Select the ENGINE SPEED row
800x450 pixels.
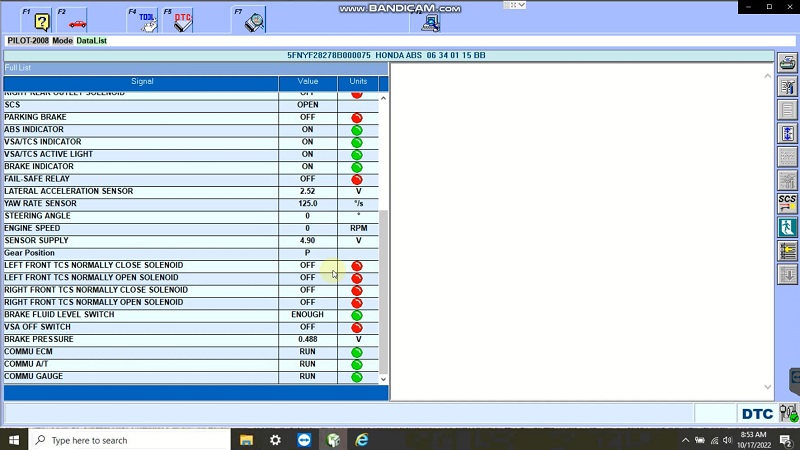pos(191,228)
